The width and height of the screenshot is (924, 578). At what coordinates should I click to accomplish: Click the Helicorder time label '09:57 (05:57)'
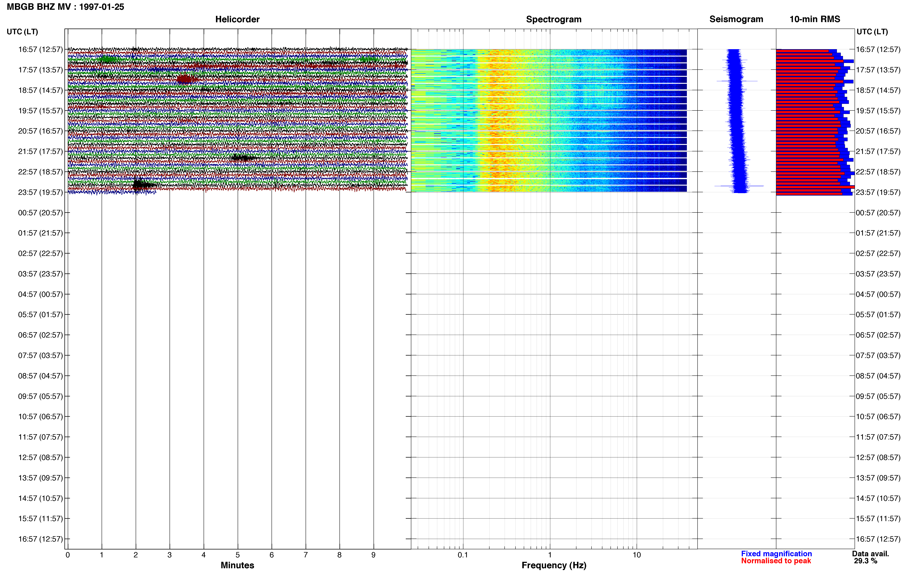pyautogui.click(x=40, y=396)
